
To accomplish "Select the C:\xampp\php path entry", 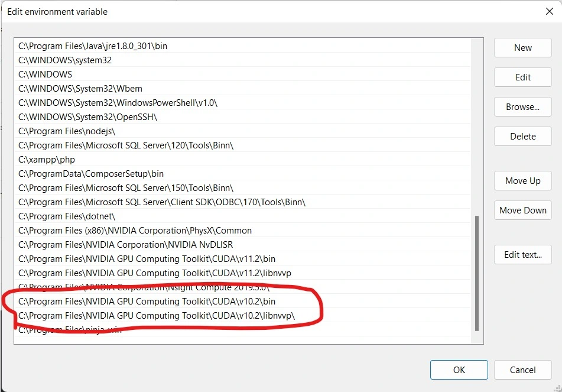I will 47,160.
